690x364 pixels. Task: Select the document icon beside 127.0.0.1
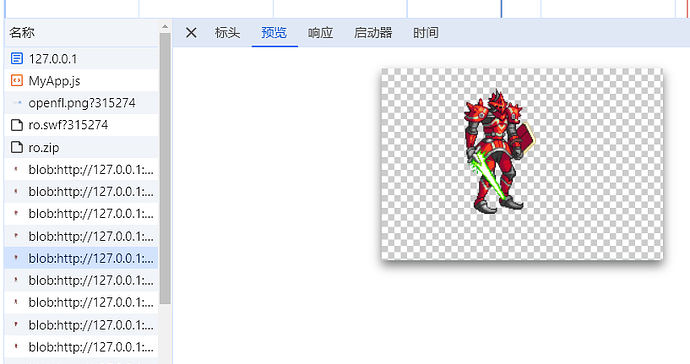click(17, 58)
